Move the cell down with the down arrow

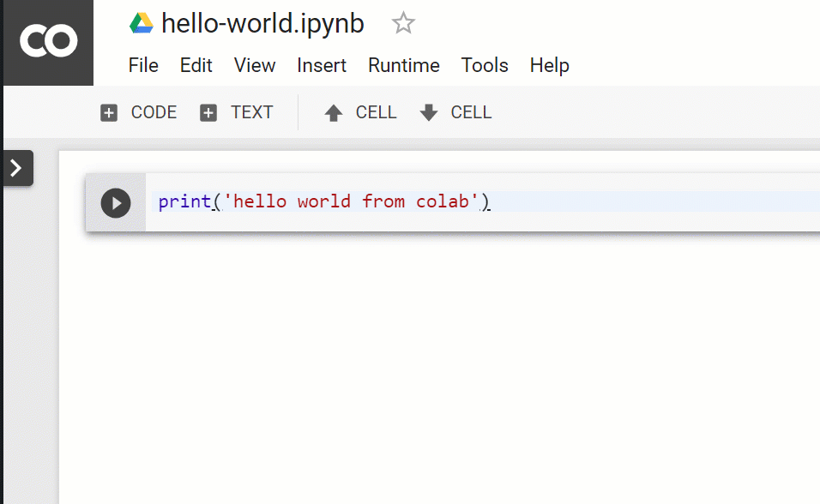pos(455,112)
